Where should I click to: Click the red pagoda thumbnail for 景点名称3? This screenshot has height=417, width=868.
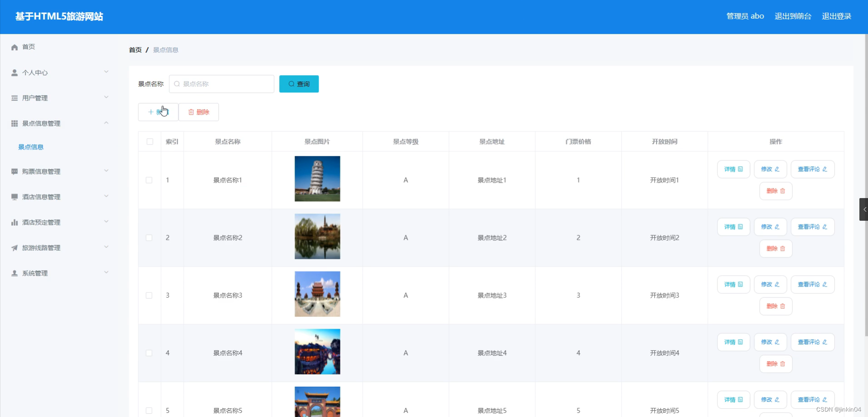click(x=317, y=294)
